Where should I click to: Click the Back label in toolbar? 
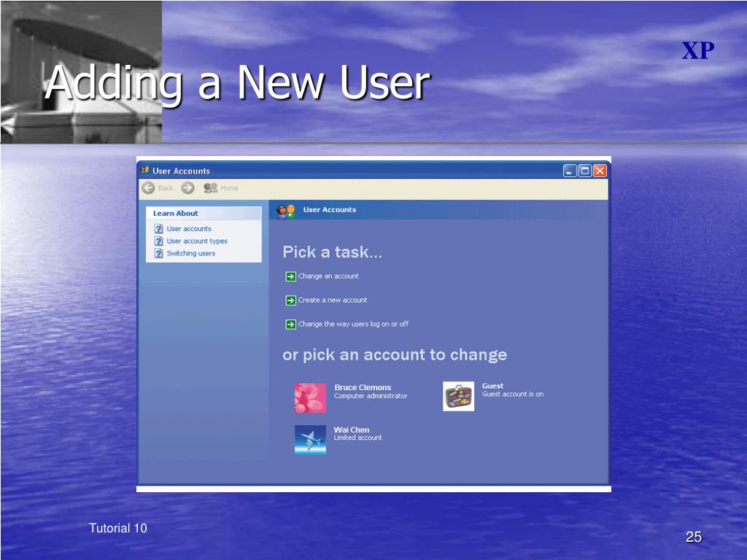(166, 188)
